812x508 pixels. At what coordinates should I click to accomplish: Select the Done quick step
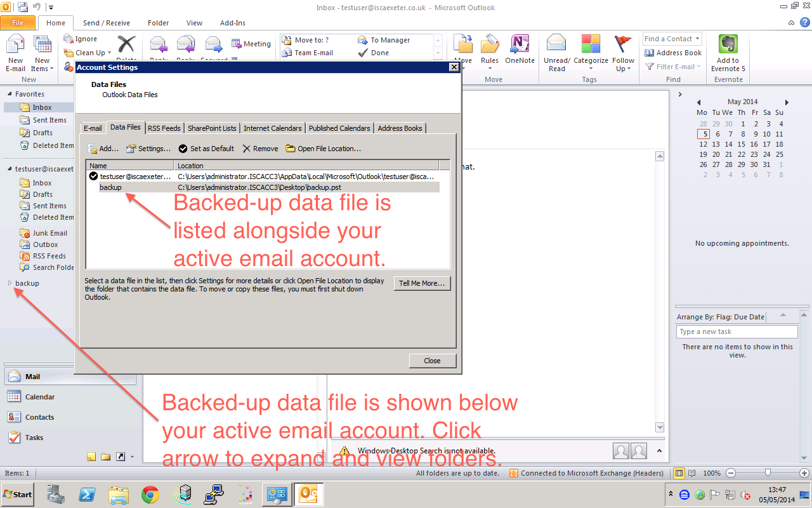(x=374, y=53)
